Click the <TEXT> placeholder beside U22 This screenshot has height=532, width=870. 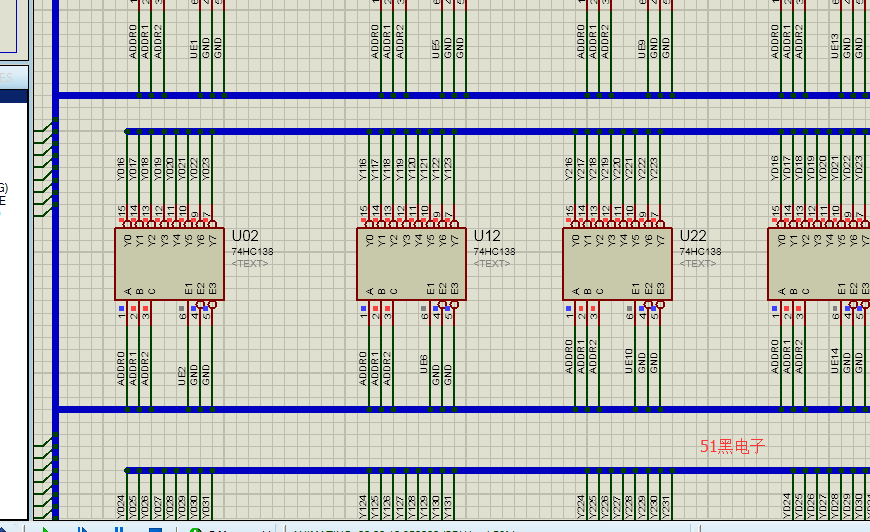tap(697, 264)
